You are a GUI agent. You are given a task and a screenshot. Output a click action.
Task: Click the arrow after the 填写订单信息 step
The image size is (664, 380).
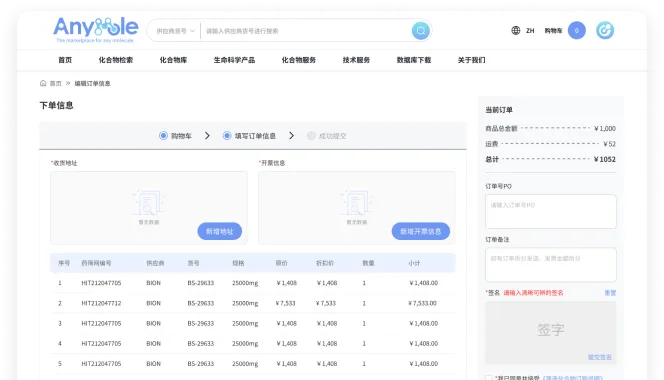(x=291, y=136)
